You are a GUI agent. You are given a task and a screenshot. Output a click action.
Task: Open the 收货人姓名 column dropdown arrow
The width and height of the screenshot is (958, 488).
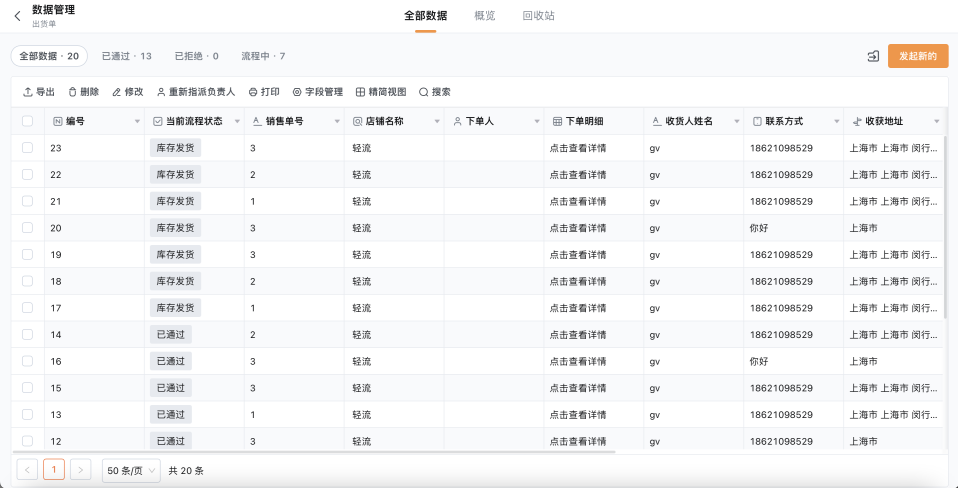point(737,122)
